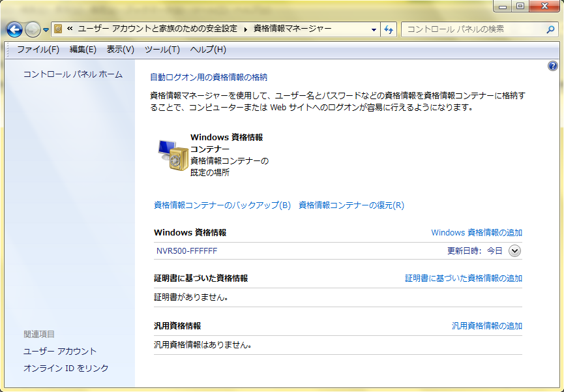This screenshot has width=564, height=392.
Task: Click the refresh button beside address bar
Action: coord(389,29)
